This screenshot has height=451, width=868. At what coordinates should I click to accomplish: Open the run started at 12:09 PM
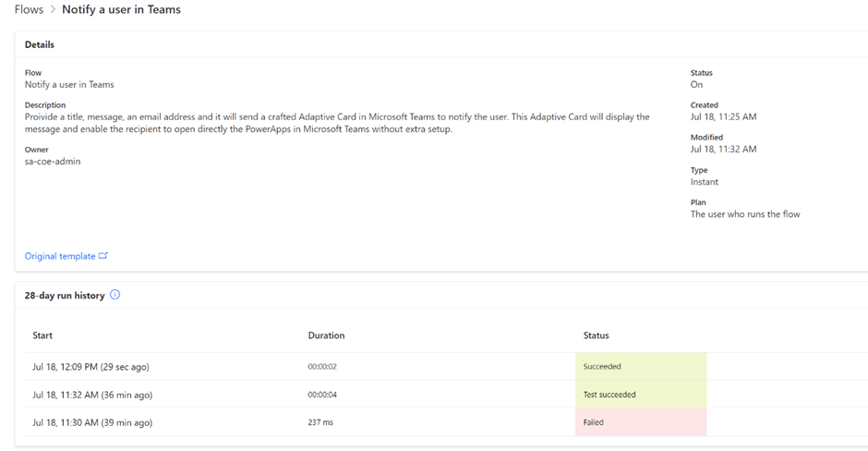90,367
